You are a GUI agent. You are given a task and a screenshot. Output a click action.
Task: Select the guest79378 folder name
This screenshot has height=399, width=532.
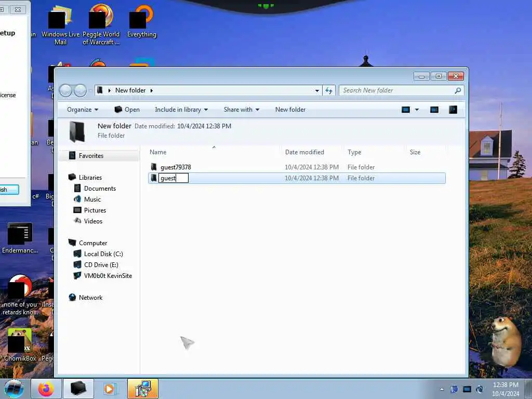point(176,167)
